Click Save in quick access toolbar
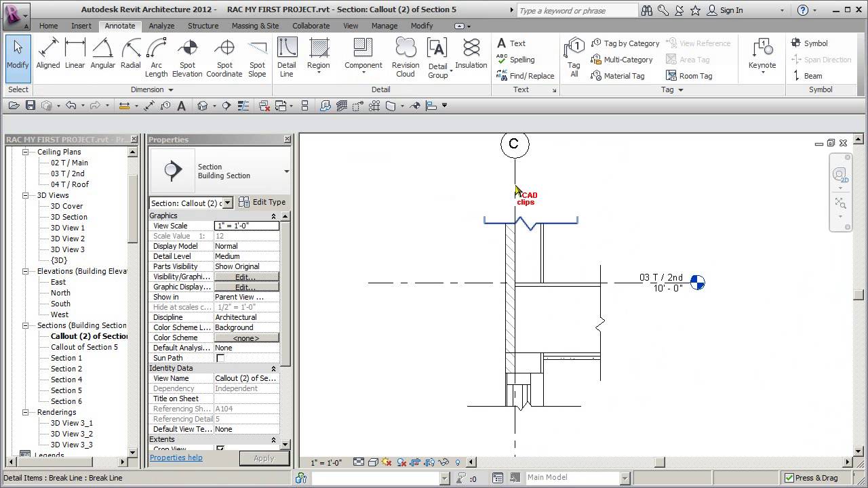 point(30,106)
